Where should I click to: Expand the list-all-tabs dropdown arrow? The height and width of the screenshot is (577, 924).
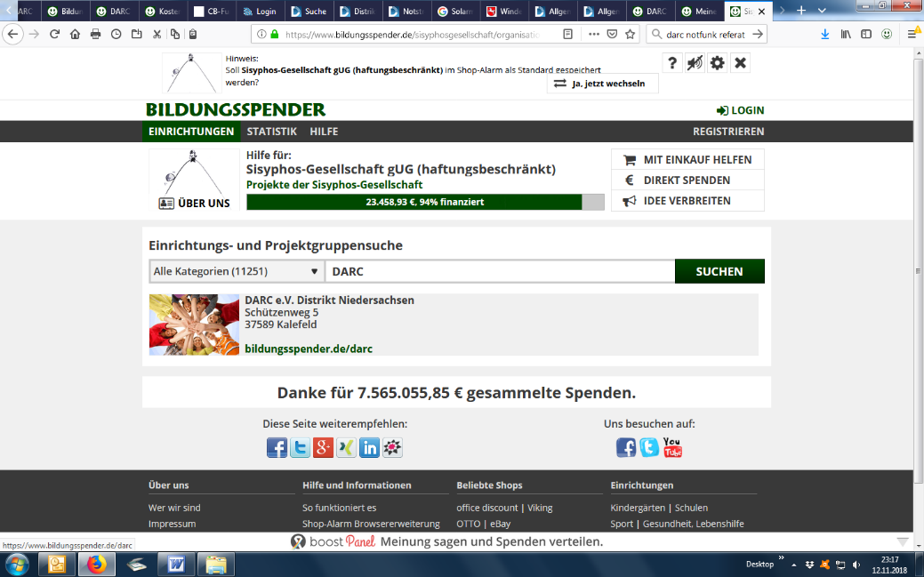pos(822,11)
